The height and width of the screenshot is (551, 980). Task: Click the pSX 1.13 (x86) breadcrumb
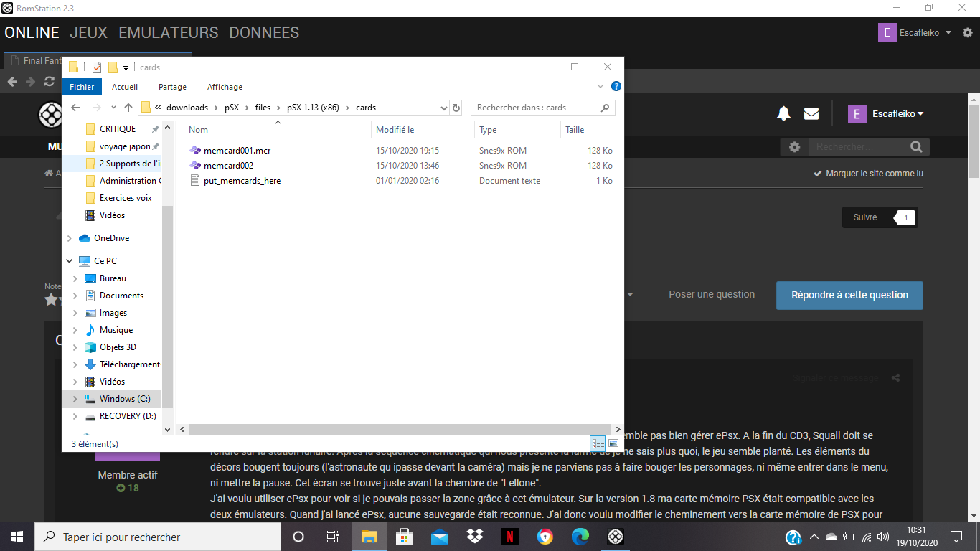click(x=313, y=108)
